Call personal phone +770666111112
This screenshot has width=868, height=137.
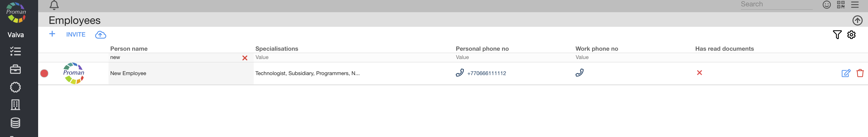pyautogui.click(x=486, y=73)
